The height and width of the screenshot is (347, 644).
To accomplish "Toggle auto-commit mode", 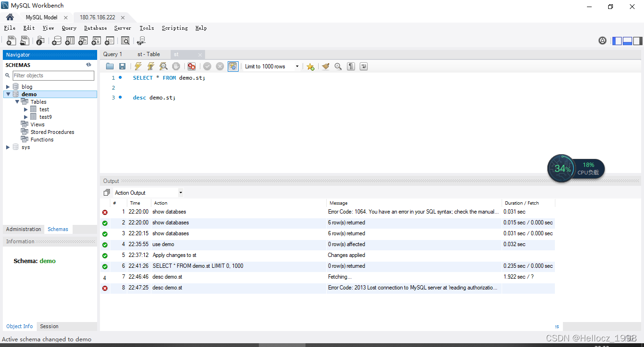I will point(233,66).
